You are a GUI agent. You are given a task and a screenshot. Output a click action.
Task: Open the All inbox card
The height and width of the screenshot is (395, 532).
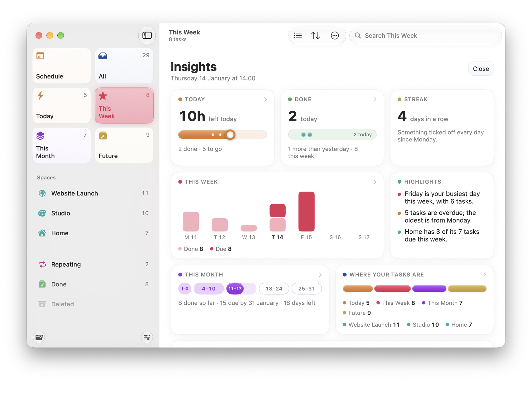(x=124, y=66)
